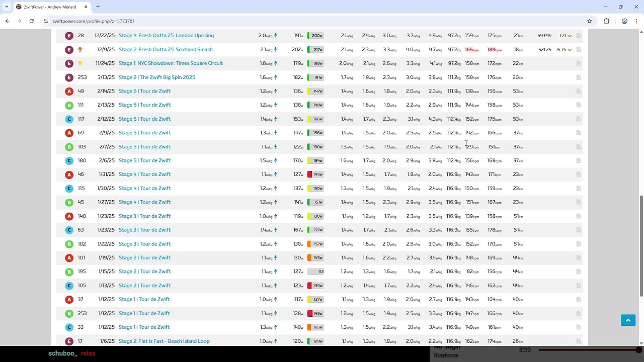
Task: Click the gold trophy icon on the 11/24/25 row
Action: pos(80,63)
